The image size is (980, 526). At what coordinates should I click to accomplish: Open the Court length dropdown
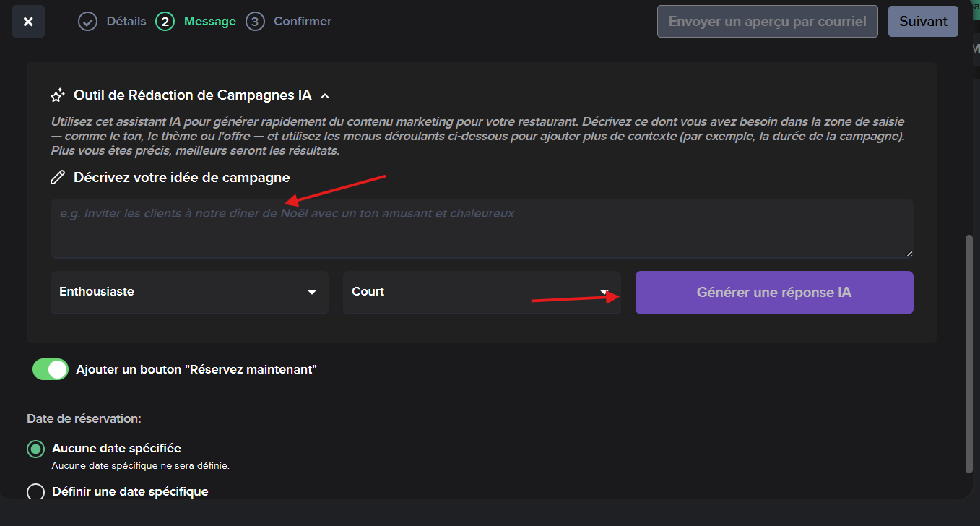click(481, 293)
